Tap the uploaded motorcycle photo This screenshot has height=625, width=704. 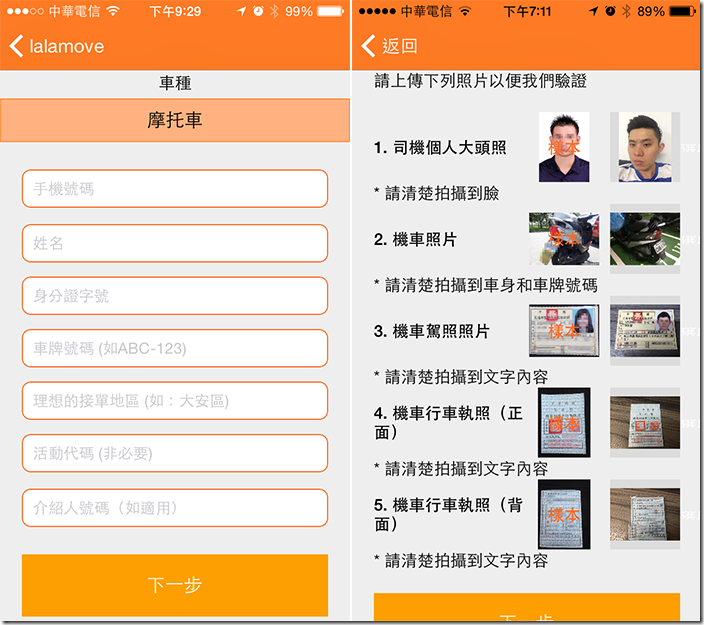point(645,239)
